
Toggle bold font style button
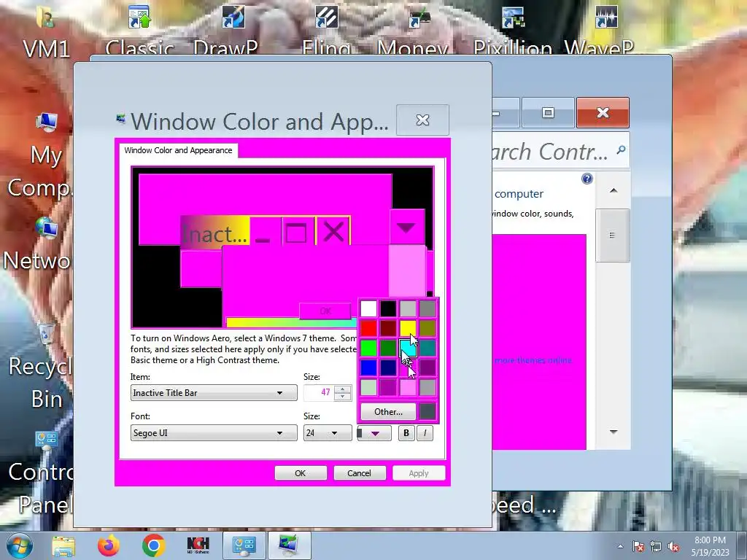pyautogui.click(x=406, y=433)
